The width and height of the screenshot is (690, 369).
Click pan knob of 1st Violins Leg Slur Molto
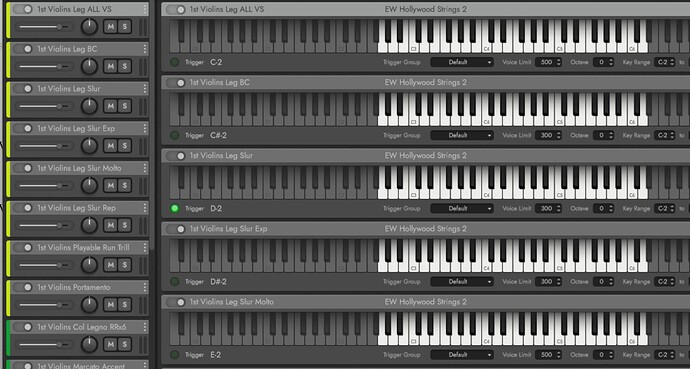coord(89,185)
